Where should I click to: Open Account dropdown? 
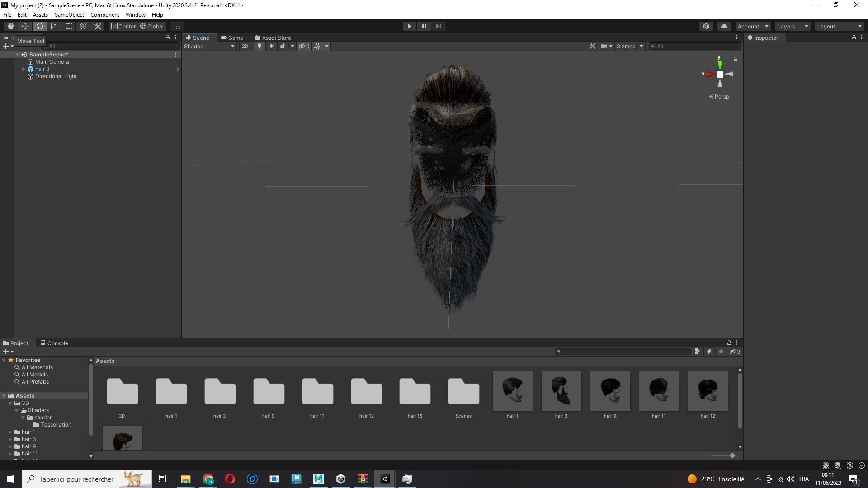(753, 26)
